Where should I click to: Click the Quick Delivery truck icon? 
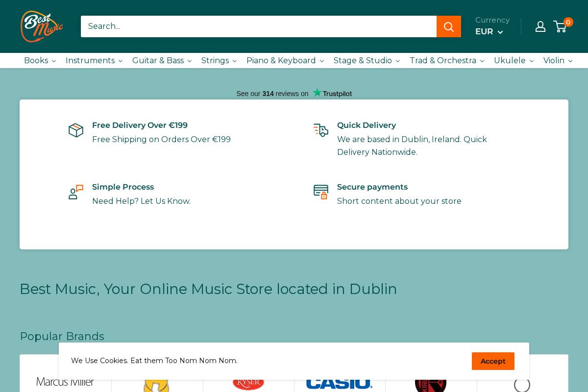321,130
